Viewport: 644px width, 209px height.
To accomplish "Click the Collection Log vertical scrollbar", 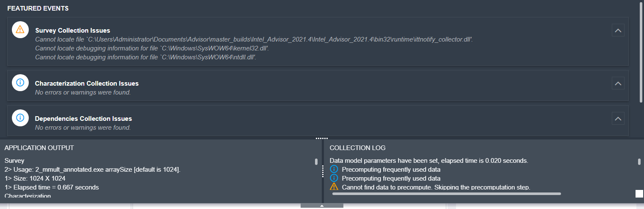I will [x=639, y=162].
